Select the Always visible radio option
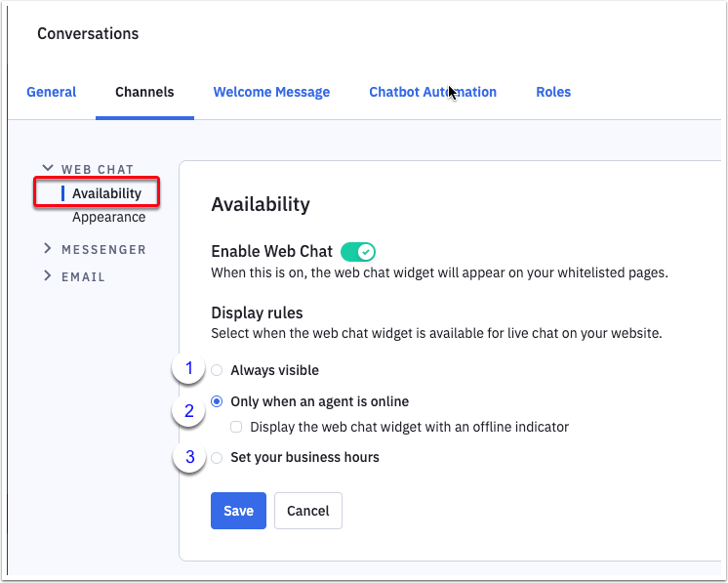Viewport: 728px width, 583px height. point(217,371)
